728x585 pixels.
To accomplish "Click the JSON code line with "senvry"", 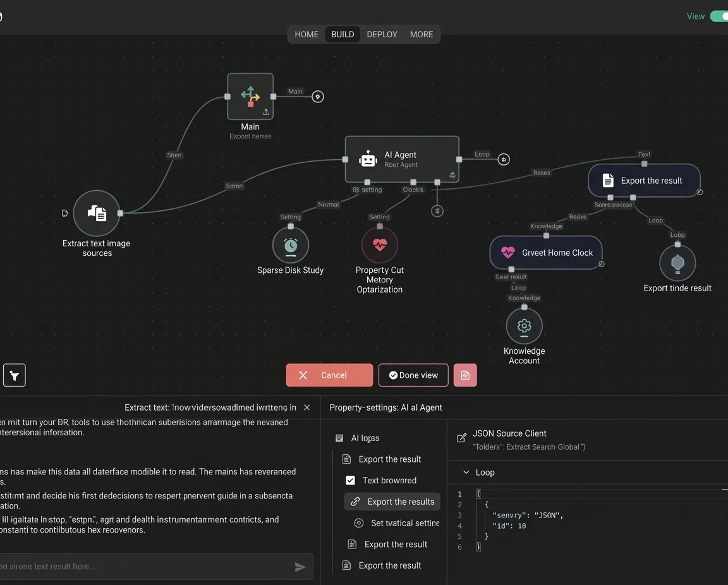I will (x=528, y=515).
